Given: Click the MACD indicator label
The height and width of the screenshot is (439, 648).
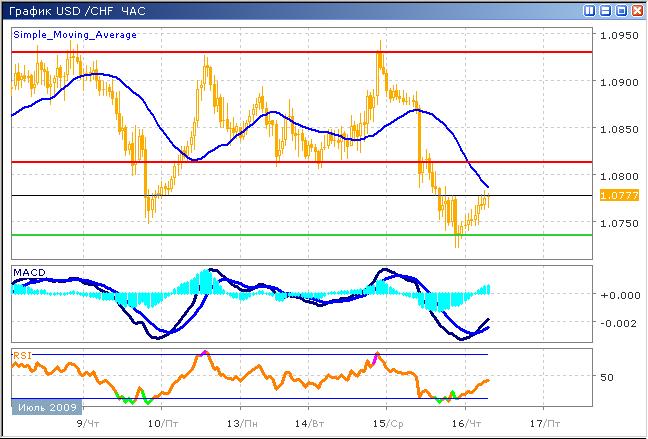Looking at the screenshot, I should 26,272.
